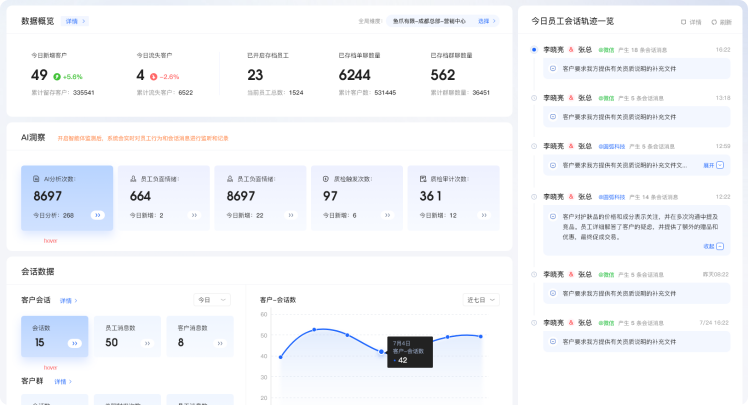
Task: Select the timeline dot for the 13:18 entry
Action: (534, 98)
